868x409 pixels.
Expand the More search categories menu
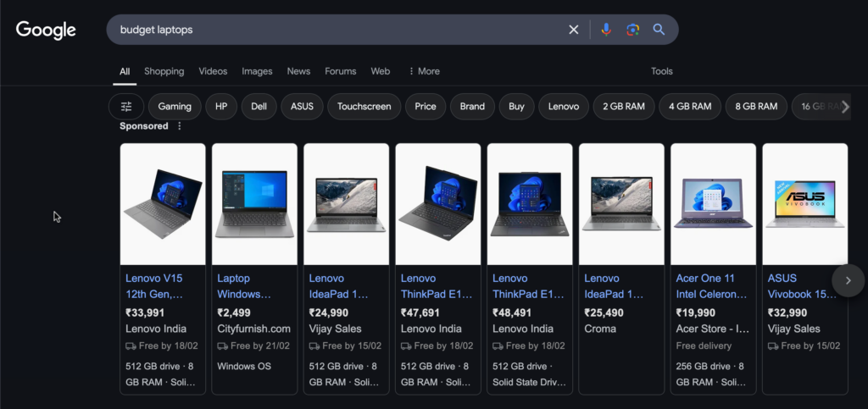pos(424,71)
